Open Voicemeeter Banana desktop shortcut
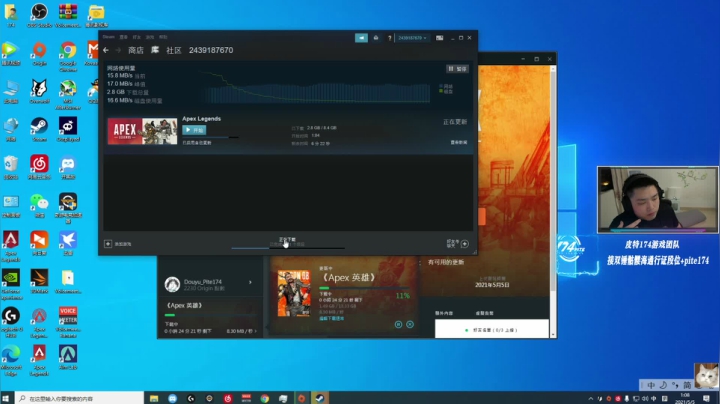The image size is (720, 404). click(68, 322)
